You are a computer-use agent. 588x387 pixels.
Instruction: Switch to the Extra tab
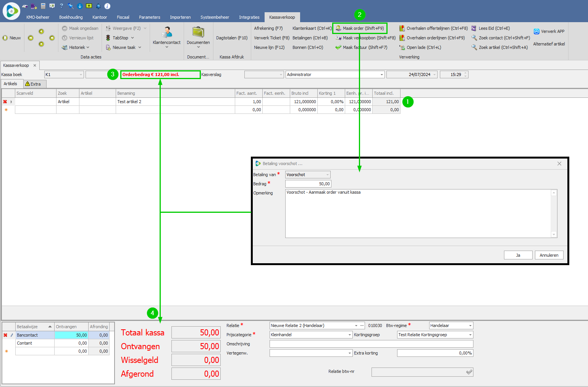coord(35,84)
